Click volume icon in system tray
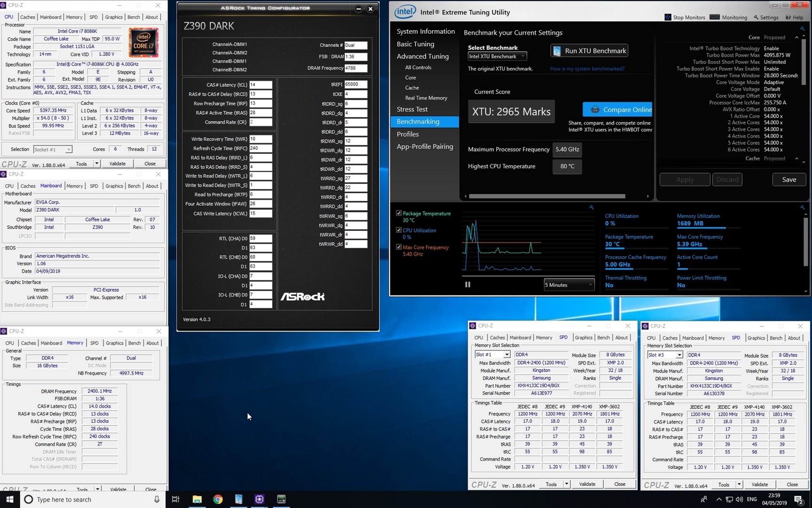812x508 pixels. (739, 499)
